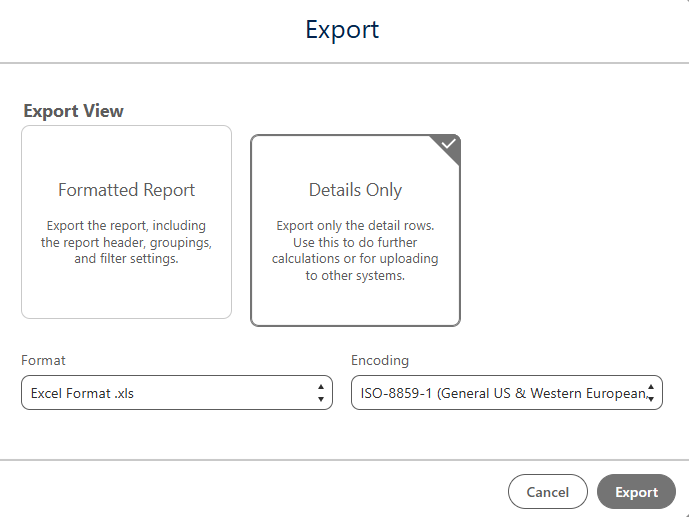Click the Format field label
This screenshot has width=689, height=517.
coord(43,361)
